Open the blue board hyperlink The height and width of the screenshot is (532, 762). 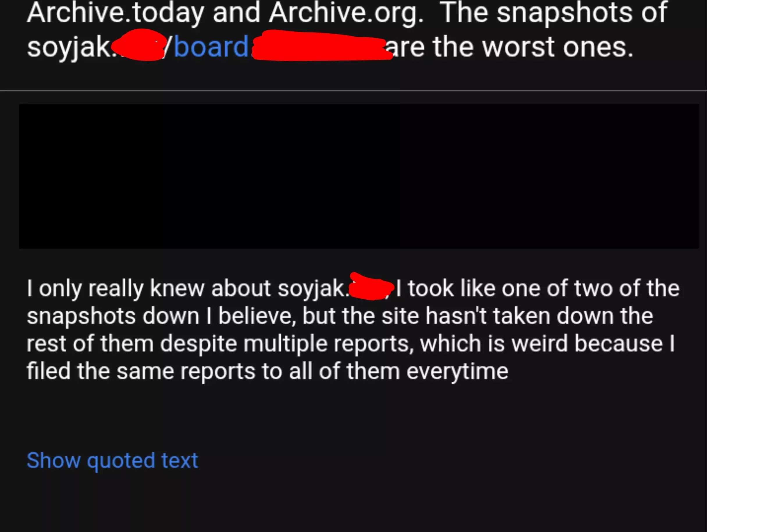click(x=211, y=47)
